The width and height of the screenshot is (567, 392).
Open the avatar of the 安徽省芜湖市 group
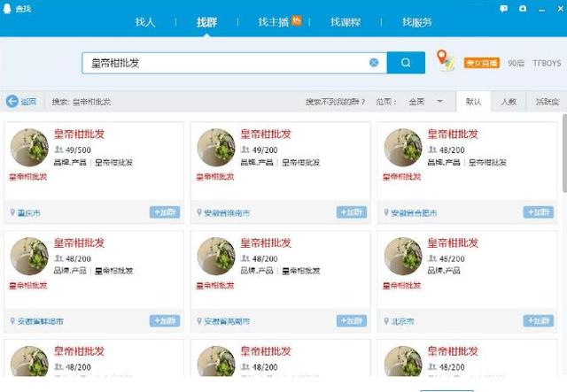[216, 256]
